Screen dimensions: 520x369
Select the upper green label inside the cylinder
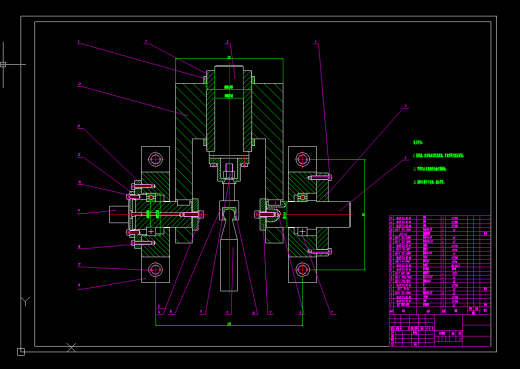[x=228, y=87]
